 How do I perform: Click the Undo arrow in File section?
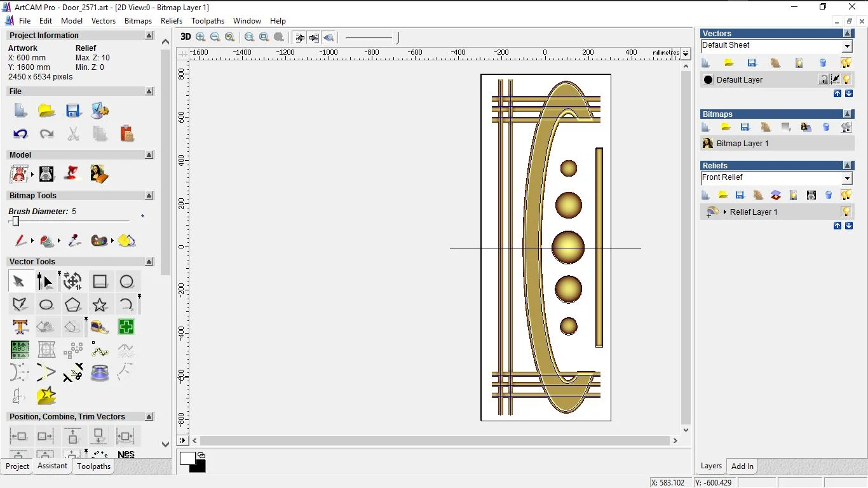click(20, 133)
